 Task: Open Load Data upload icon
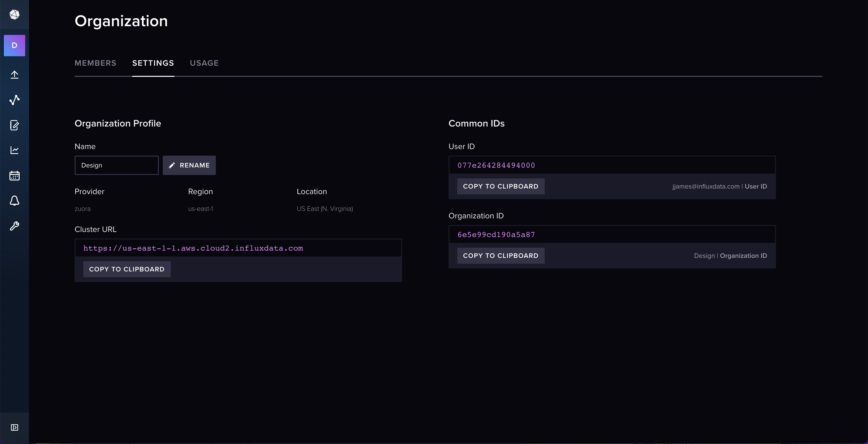15,74
